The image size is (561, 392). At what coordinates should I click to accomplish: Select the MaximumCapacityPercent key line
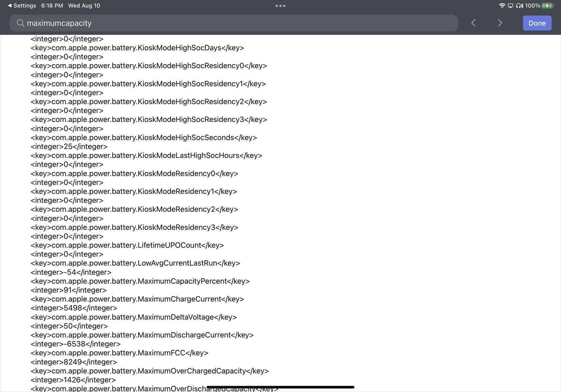coord(140,281)
